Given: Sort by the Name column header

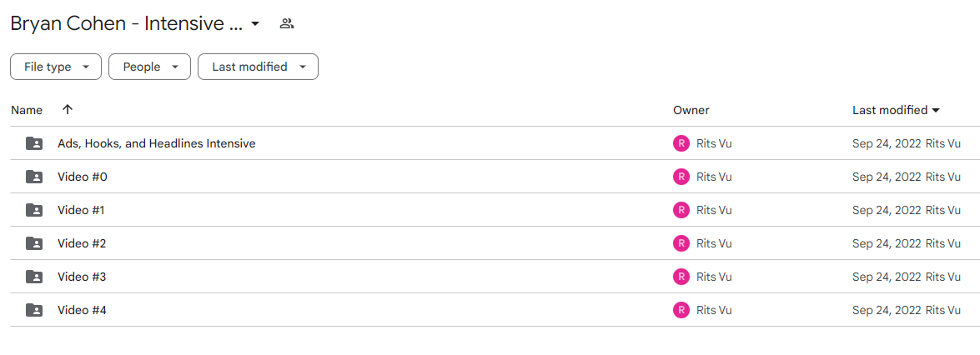Looking at the screenshot, I should click(x=27, y=111).
